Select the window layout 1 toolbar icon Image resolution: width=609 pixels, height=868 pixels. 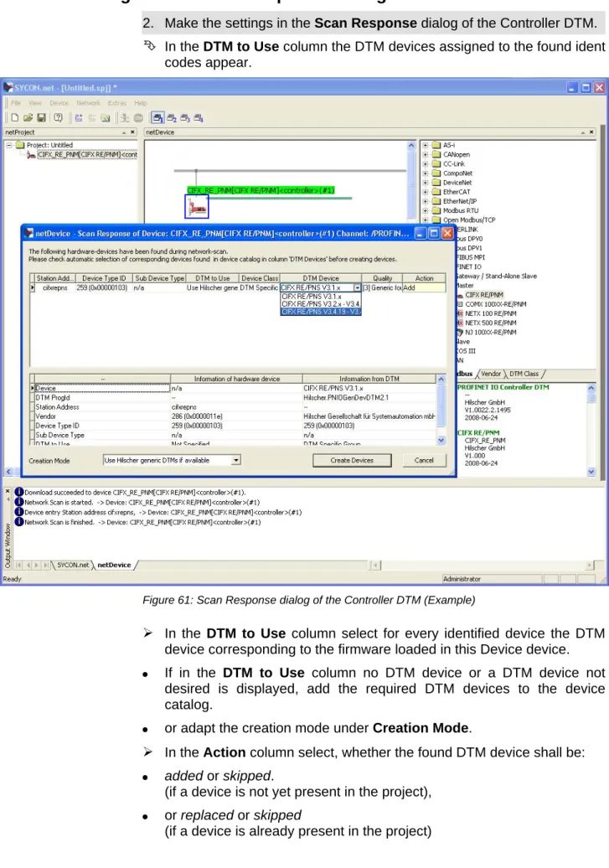tap(157, 118)
